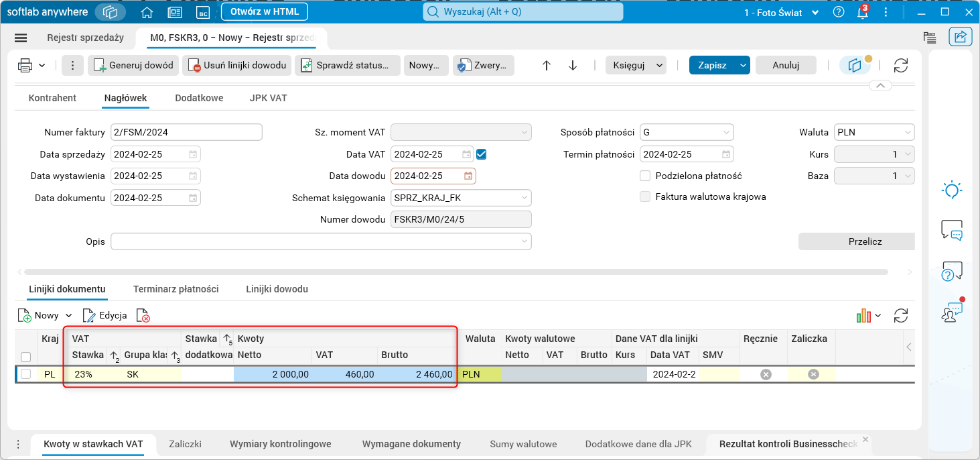
Task: Click the bar chart icon above the grid
Action: pos(863,315)
